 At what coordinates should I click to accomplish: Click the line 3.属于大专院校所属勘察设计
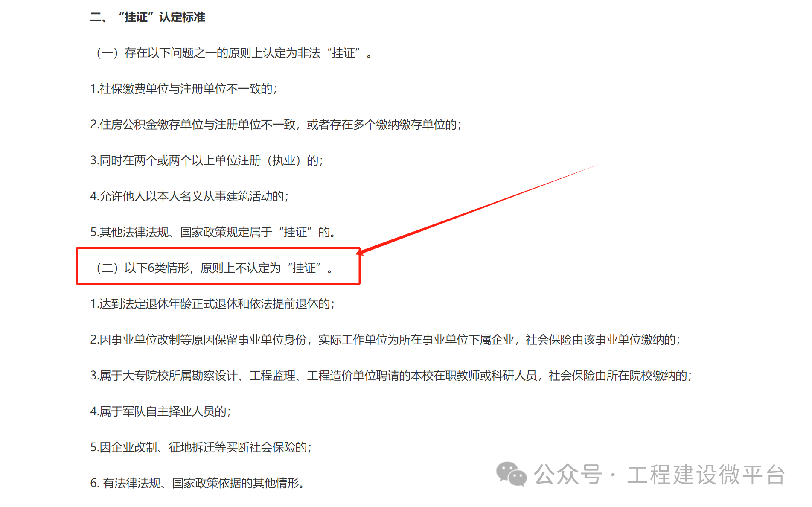(391, 376)
